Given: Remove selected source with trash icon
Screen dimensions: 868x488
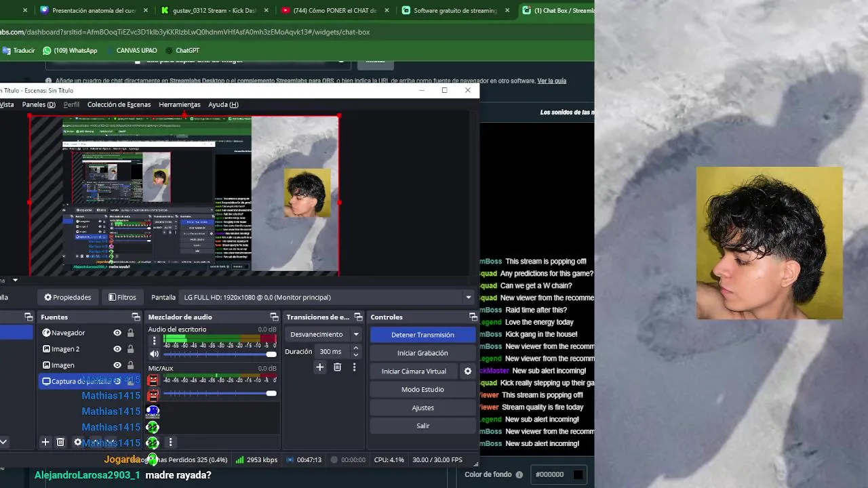Looking at the screenshot, I should (60, 442).
